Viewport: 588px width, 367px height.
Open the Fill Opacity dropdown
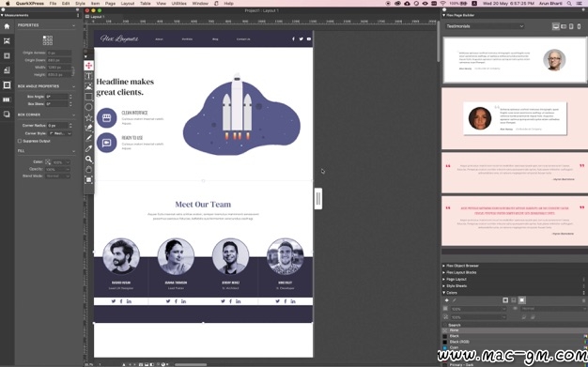pos(57,170)
